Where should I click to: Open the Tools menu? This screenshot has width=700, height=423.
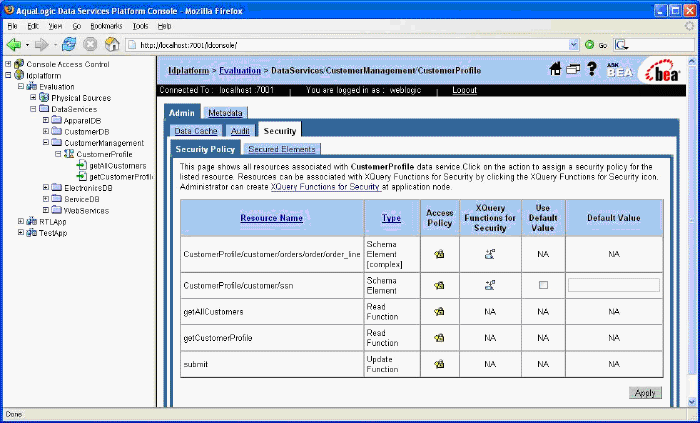pyautogui.click(x=140, y=26)
